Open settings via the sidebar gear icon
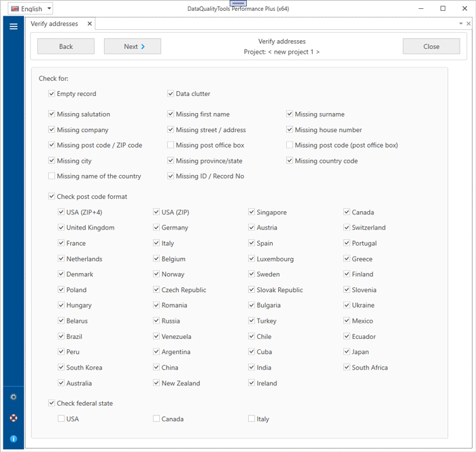 click(13, 397)
